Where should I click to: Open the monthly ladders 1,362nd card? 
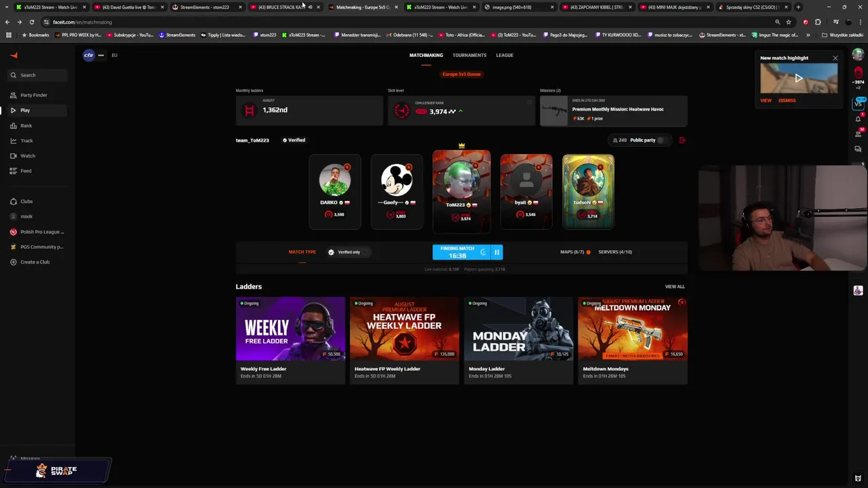309,110
